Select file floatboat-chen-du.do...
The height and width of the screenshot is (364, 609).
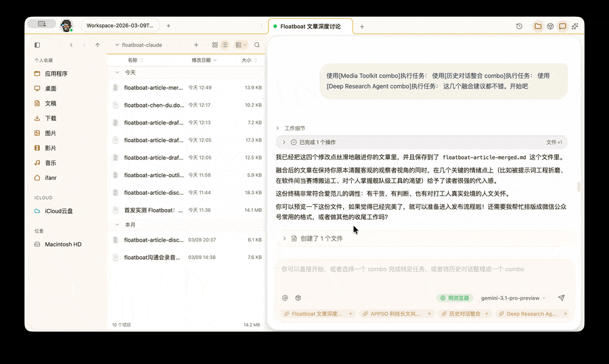click(187, 106)
